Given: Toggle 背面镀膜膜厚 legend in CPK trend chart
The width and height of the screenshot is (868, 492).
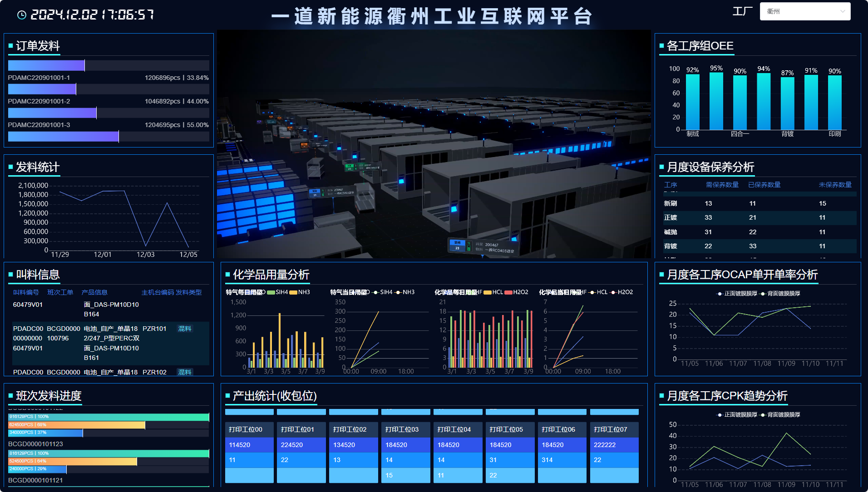Looking at the screenshot, I should [x=780, y=415].
